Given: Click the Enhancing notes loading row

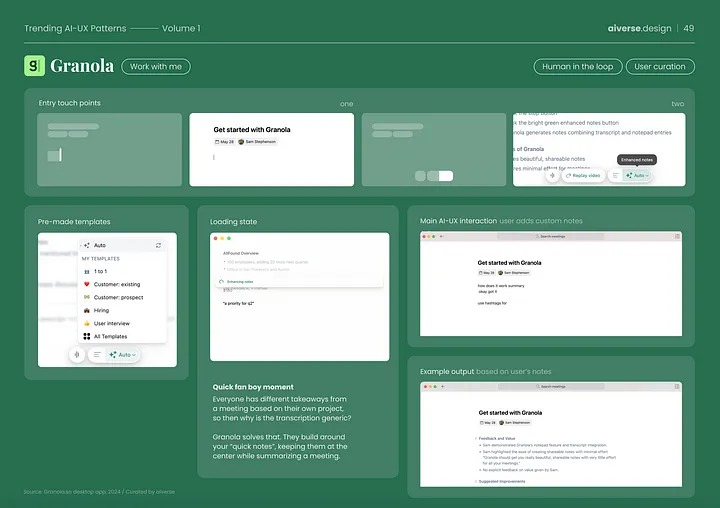Looking at the screenshot, I should click(299, 282).
